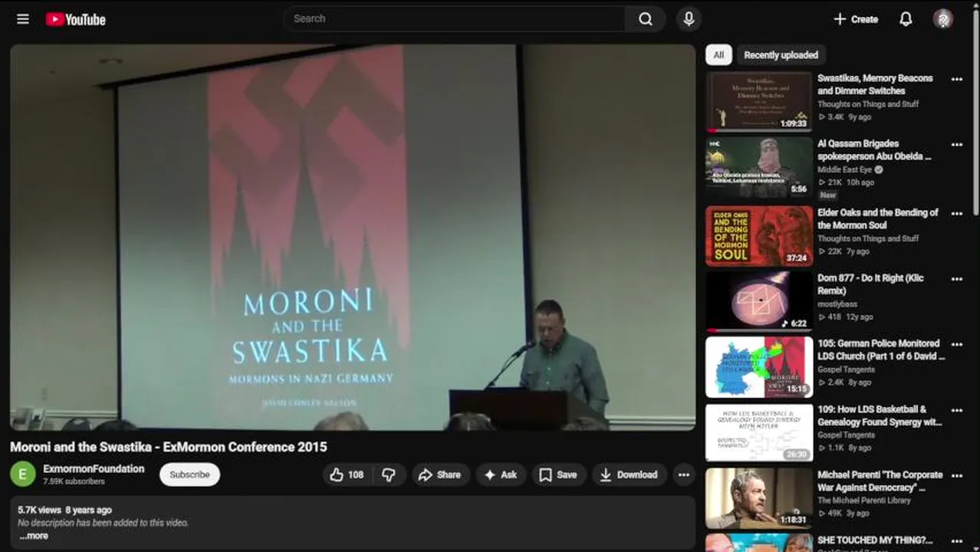Click SHE TOUCHED MY THING video title
Screen dimensions: 980x552
coord(875,540)
